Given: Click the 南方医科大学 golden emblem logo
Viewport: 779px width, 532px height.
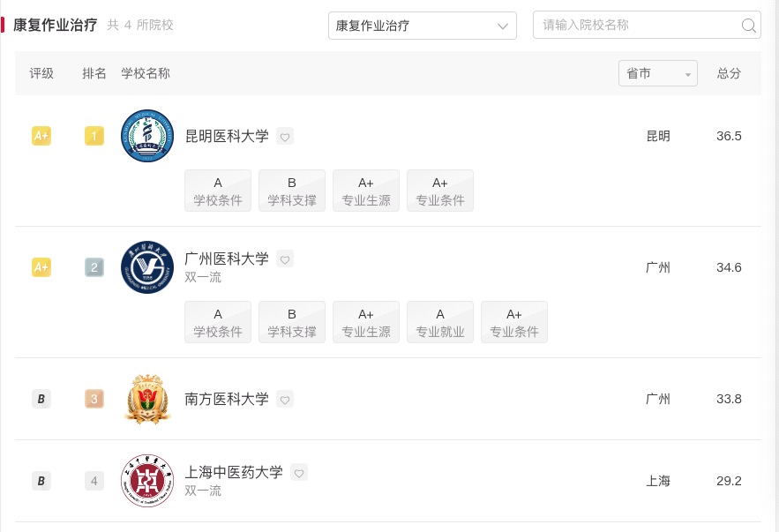Looking at the screenshot, I should tap(146, 399).
